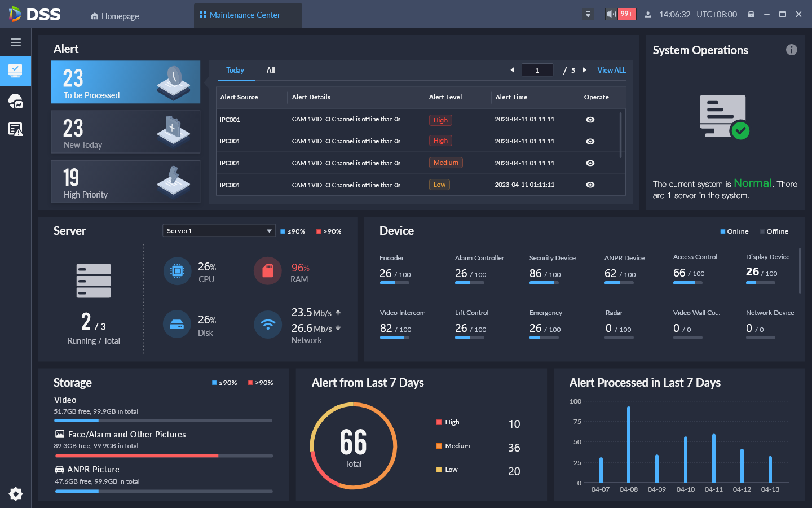Select the To be Processed card
Screen dimensions: 812x508
tap(125, 82)
